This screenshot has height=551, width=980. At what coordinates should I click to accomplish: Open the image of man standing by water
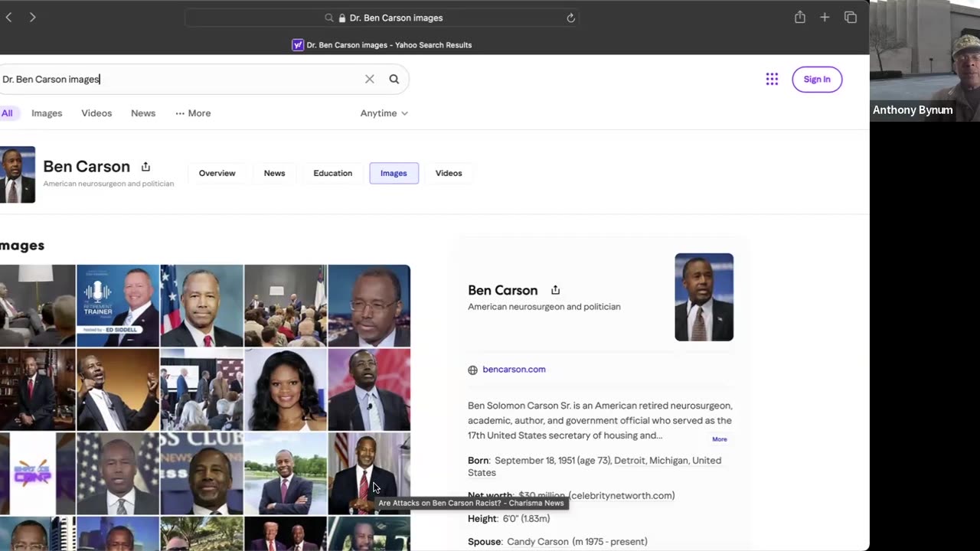point(286,474)
